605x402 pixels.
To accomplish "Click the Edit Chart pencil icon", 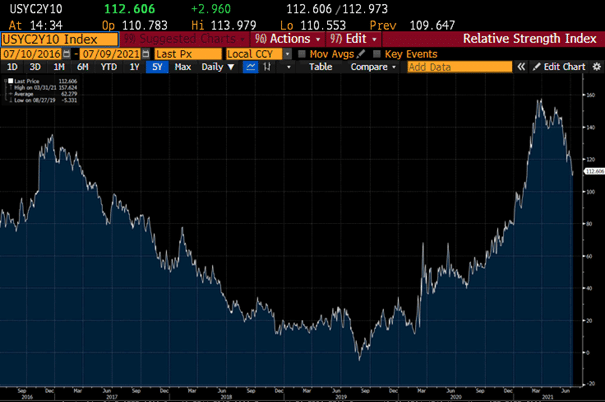I will pos(536,67).
